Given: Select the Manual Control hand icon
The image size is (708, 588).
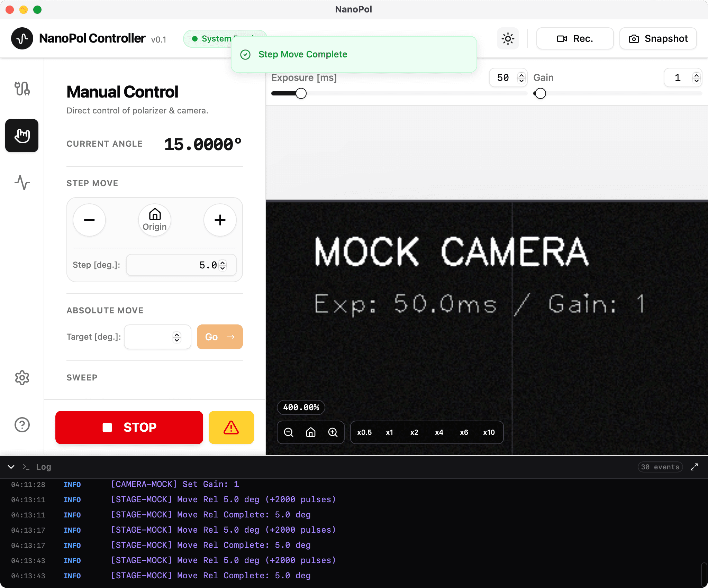Looking at the screenshot, I should tap(22, 136).
